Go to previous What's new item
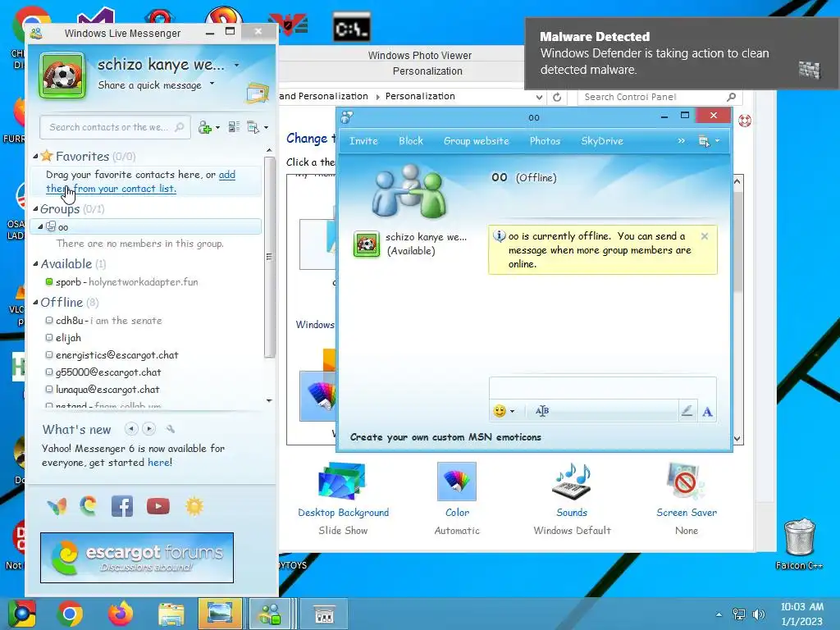This screenshot has height=630, width=840. pos(131,428)
